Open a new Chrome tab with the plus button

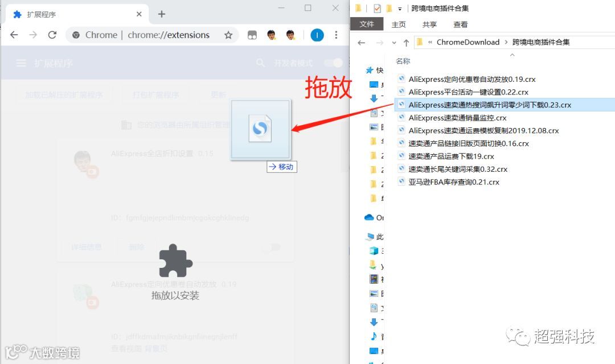pyautogui.click(x=162, y=14)
